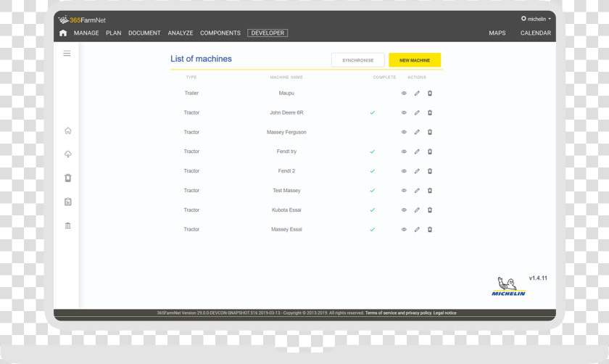The height and width of the screenshot is (364, 609).
Task: Click the sidebar institution building icon
Action: click(x=68, y=226)
